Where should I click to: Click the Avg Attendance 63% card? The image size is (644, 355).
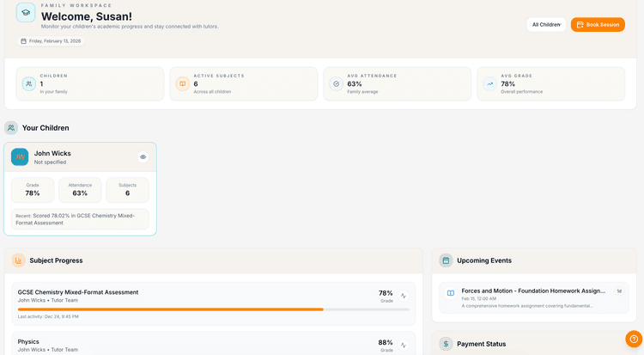[x=398, y=84]
